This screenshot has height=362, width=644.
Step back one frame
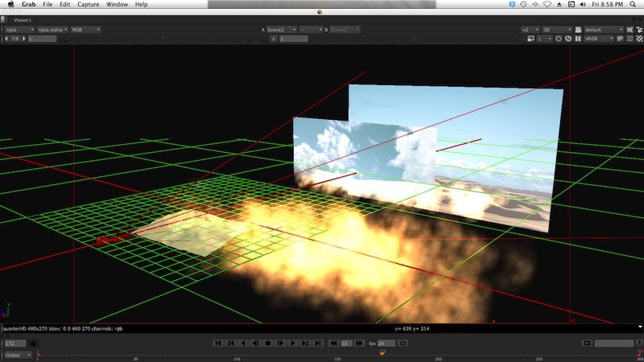point(255,343)
